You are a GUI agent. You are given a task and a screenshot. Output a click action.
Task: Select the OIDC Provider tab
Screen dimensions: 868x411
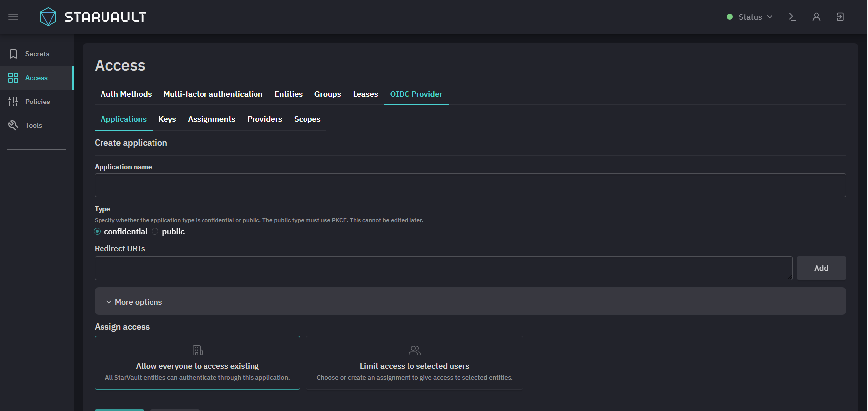point(416,94)
